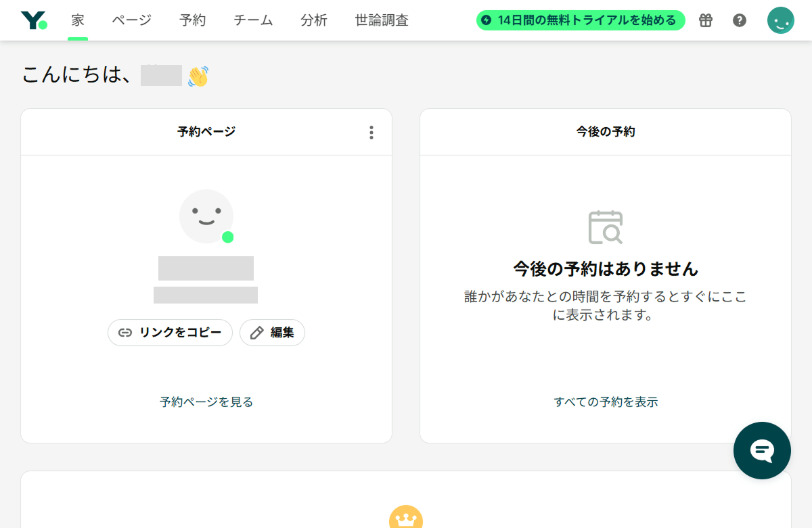This screenshot has height=528, width=812.
Task: Click the 編集 button
Action: pos(272,332)
